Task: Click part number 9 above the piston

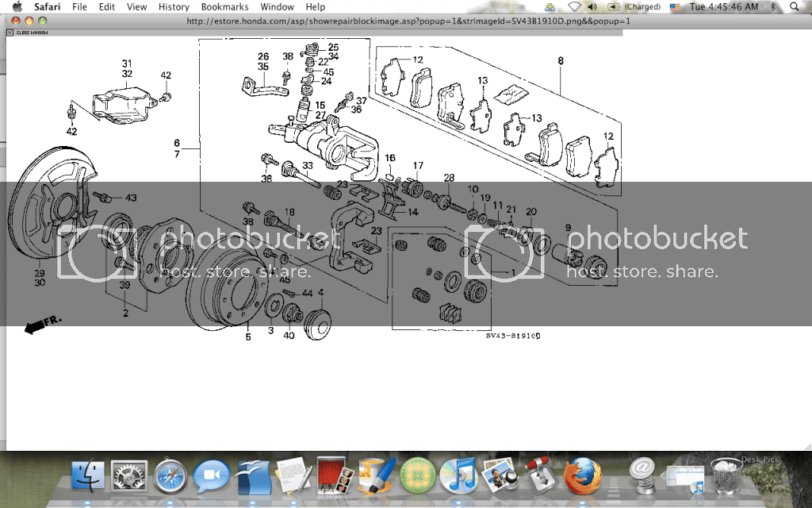Action: click(568, 227)
